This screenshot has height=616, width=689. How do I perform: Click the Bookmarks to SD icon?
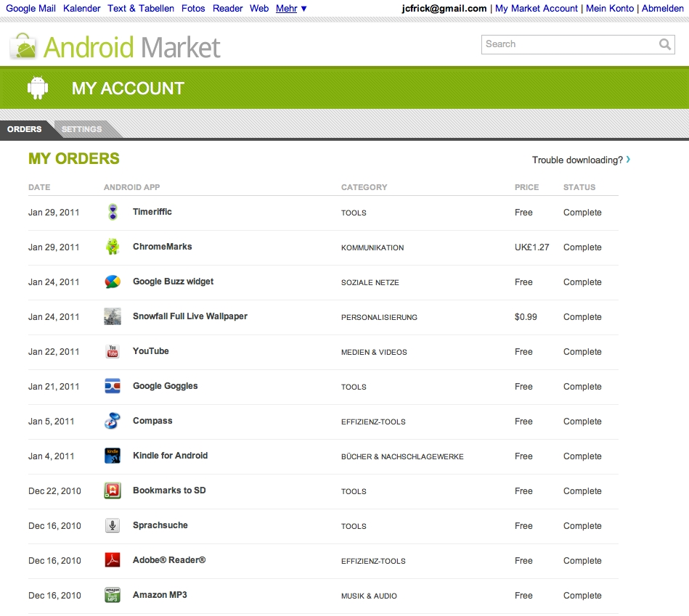[x=113, y=490]
